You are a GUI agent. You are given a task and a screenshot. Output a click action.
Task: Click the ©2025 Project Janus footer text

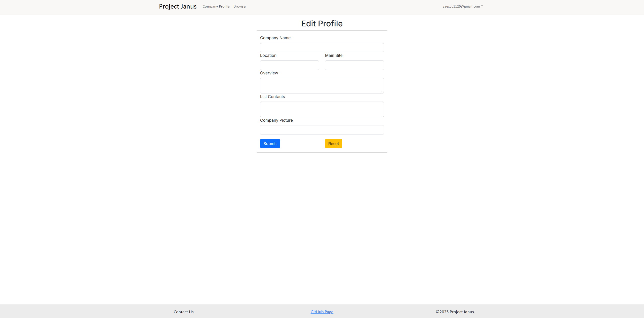(x=455, y=312)
